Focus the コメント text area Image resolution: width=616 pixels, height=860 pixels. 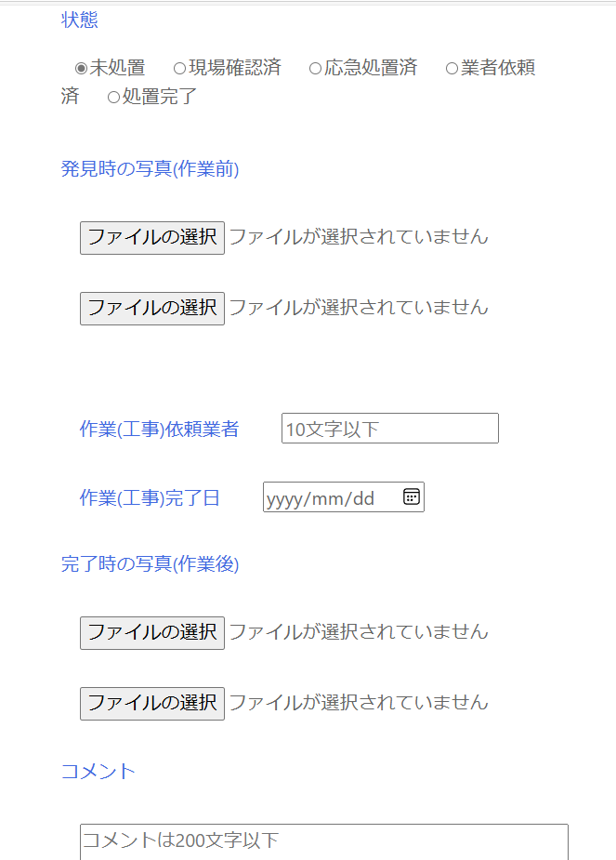[x=323, y=841]
